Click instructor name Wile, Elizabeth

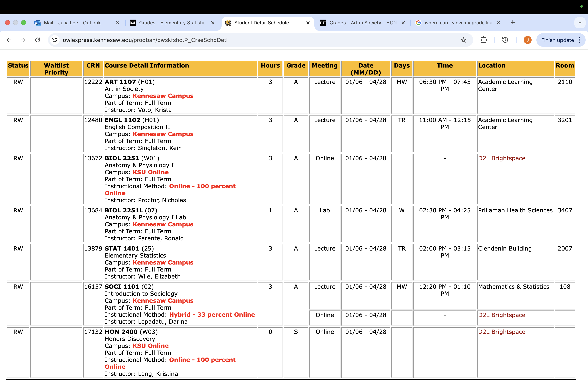(x=159, y=276)
